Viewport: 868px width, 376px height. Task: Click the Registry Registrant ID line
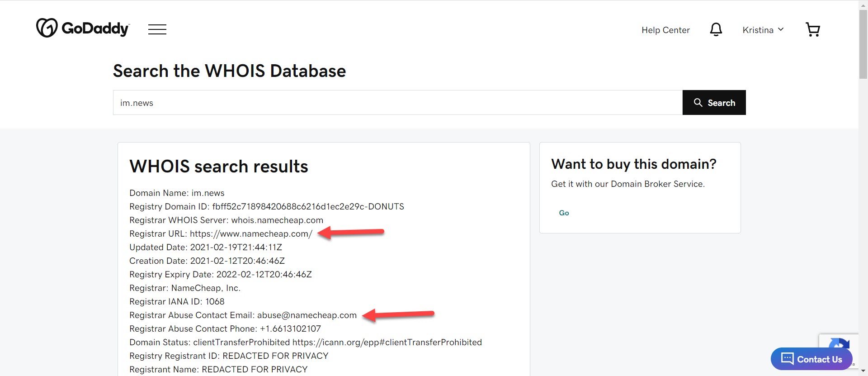[229, 356]
